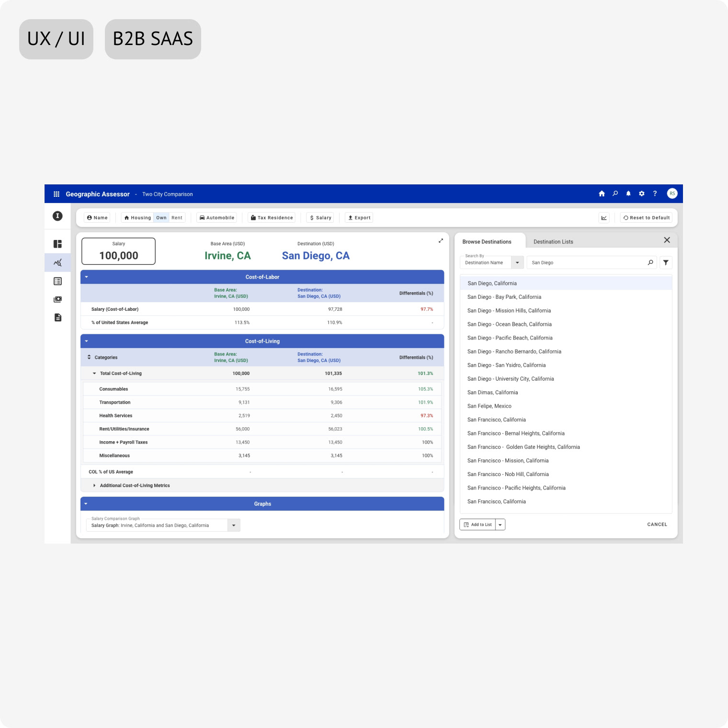
Task: Open the settings gear icon
Action: point(642,193)
